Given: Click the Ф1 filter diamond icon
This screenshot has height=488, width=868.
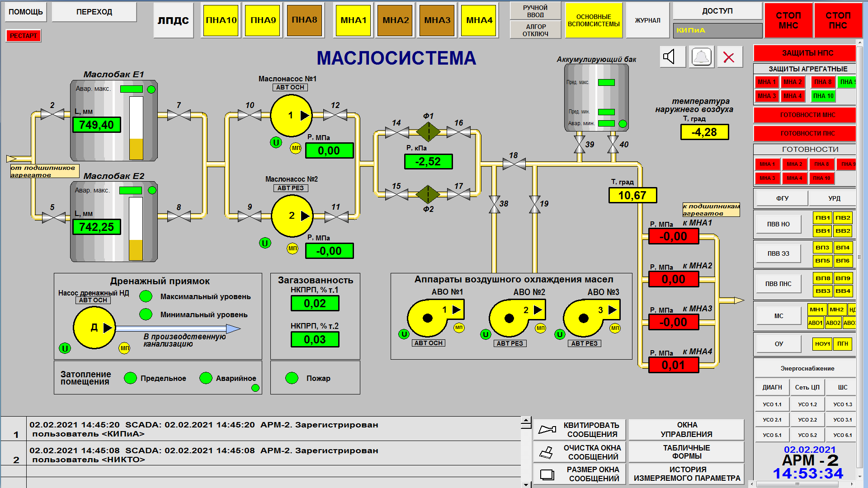Looking at the screenshot, I should point(428,132).
